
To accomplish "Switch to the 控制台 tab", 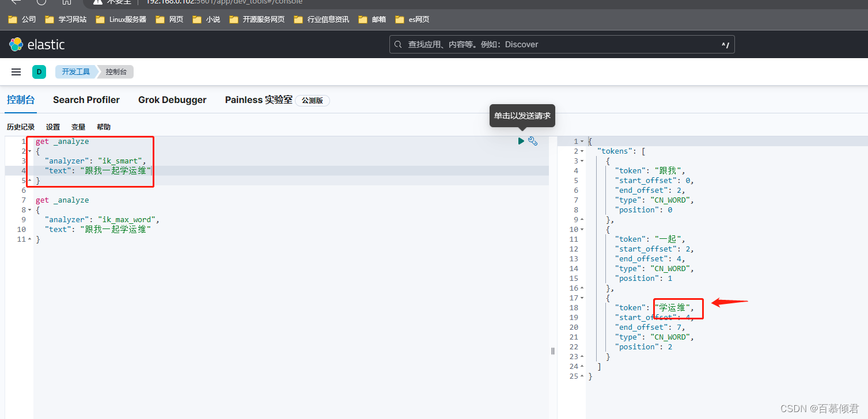I will coord(21,100).
